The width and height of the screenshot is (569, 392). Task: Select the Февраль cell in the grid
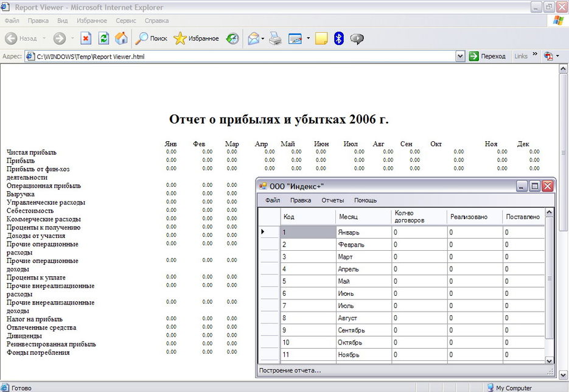[x=364, y=245]
